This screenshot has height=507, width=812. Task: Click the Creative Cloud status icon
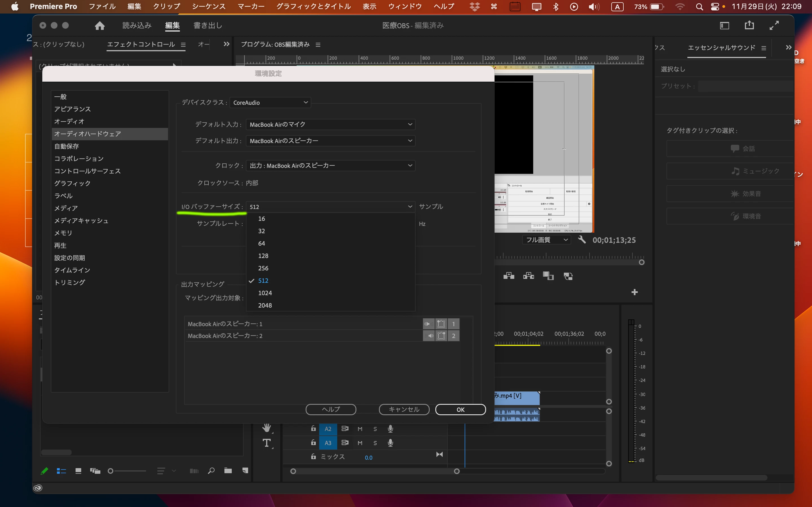point(38,488)
